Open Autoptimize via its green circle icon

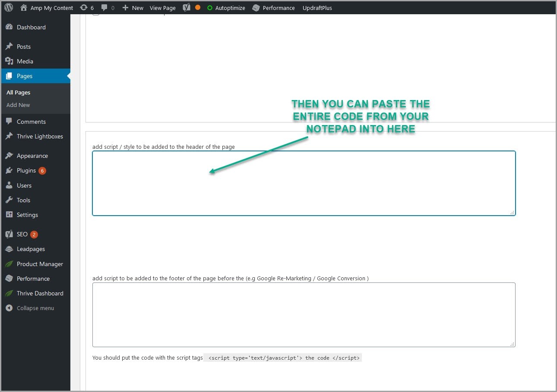click(210, 7)
